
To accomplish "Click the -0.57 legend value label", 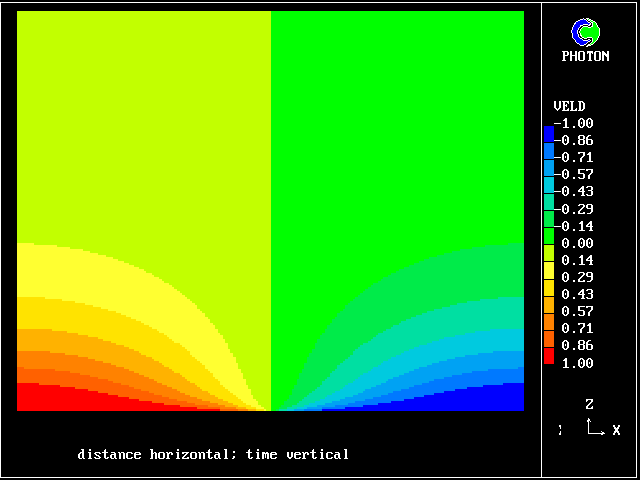I will pyautogui.click(x=577, y=175).
